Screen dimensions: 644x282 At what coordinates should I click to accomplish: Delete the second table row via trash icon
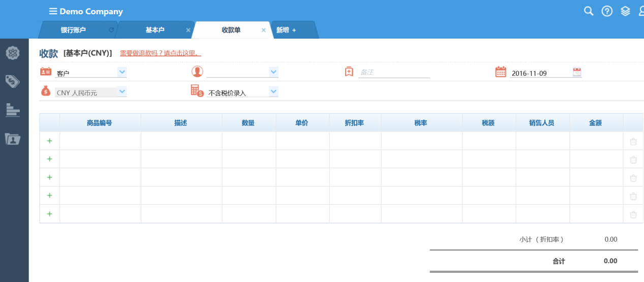(x=633, y=160)
